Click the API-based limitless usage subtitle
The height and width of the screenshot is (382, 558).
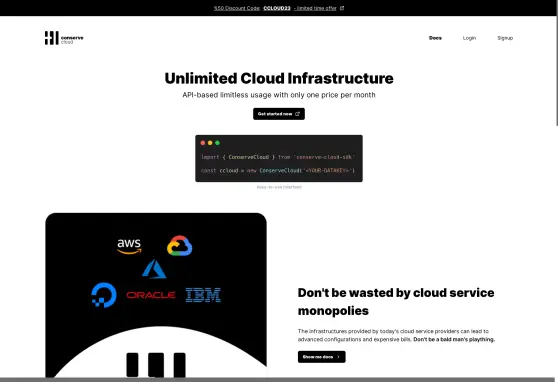[x=279, y=95]
